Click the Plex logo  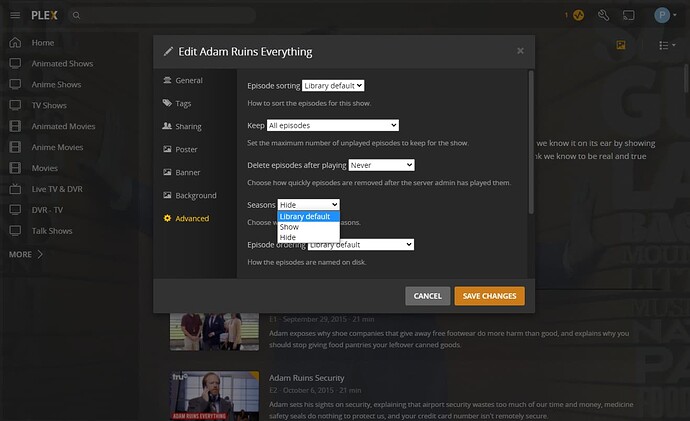pos(44,15)
